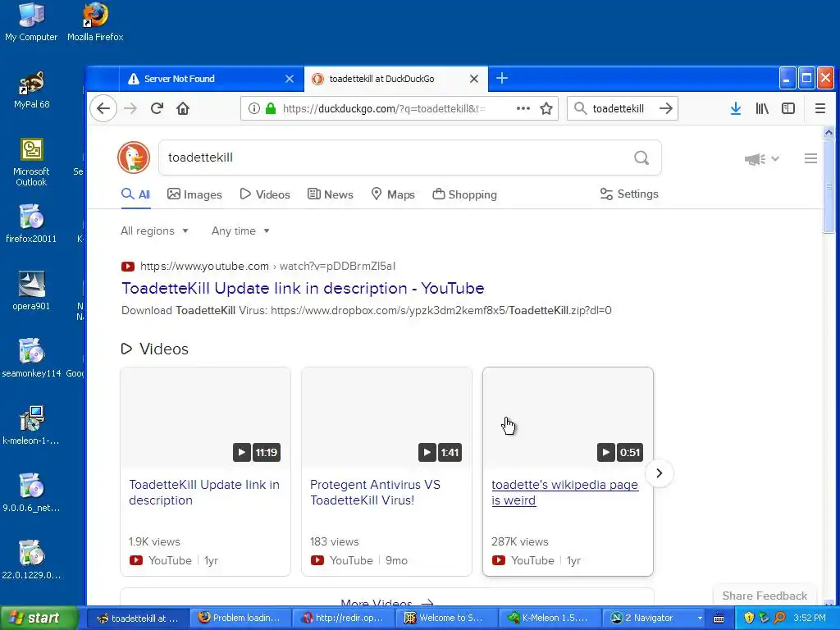
Task: Open page actions three-dot menu
Action: pos(523,109)
